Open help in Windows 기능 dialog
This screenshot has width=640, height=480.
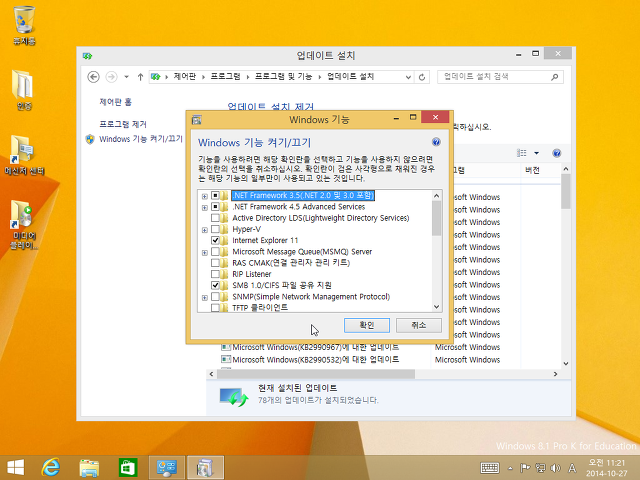click(436, 142)
